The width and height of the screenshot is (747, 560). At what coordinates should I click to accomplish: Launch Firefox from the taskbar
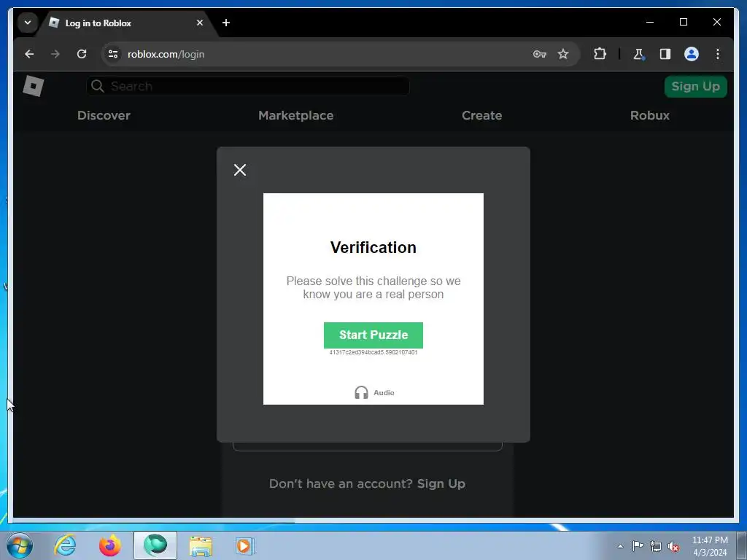110,545
